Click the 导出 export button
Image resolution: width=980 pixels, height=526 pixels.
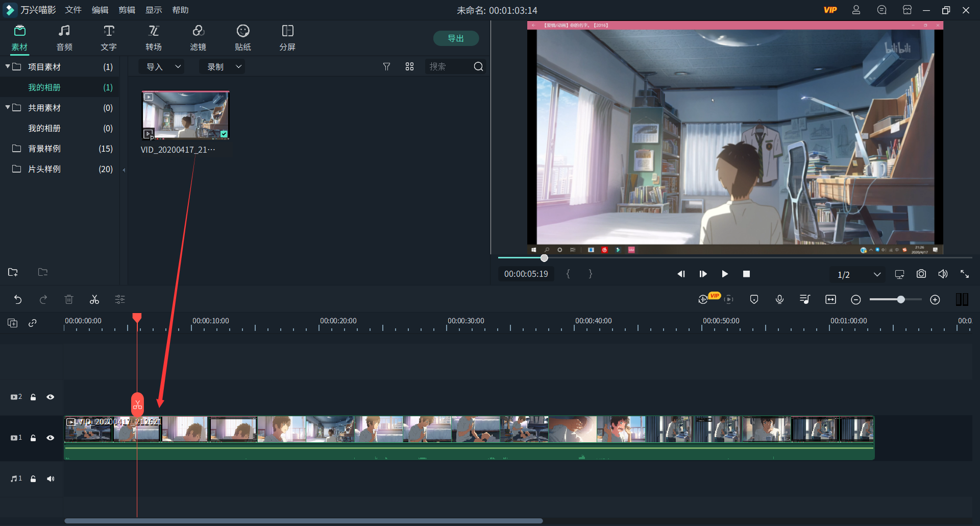click(x=456, y=38)
